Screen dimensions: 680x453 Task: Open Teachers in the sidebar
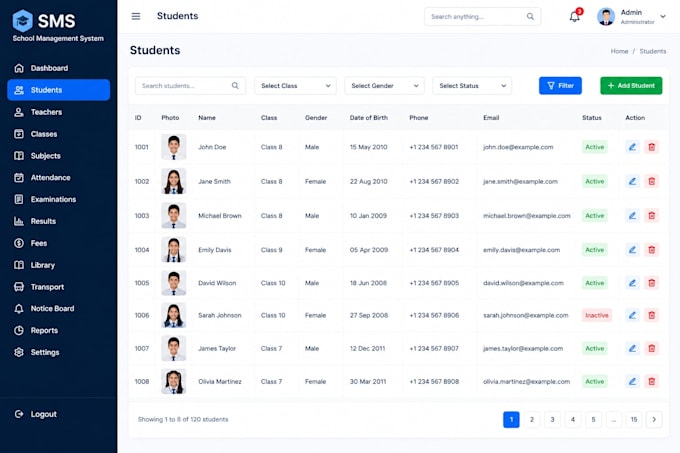coord(59,112)
